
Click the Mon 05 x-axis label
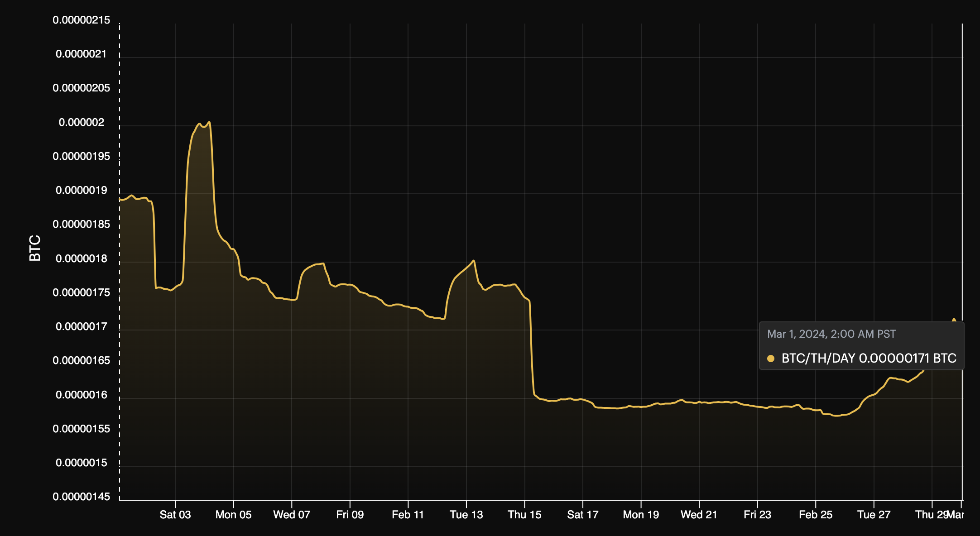tap(233, 515)
